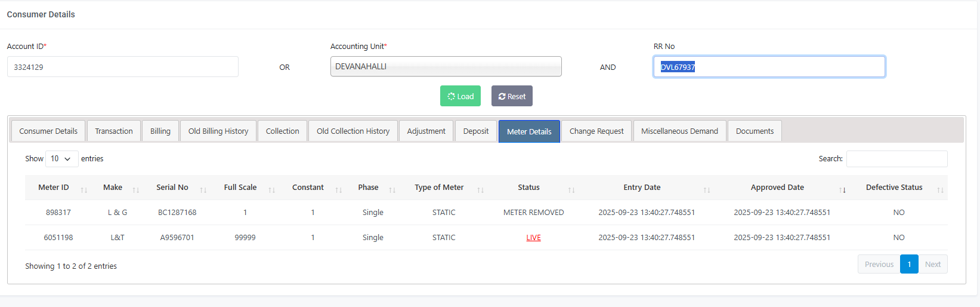Viewport: 980px width, 307px height.
Task: Sort table by Defective Status column
Action: (894, 188)
